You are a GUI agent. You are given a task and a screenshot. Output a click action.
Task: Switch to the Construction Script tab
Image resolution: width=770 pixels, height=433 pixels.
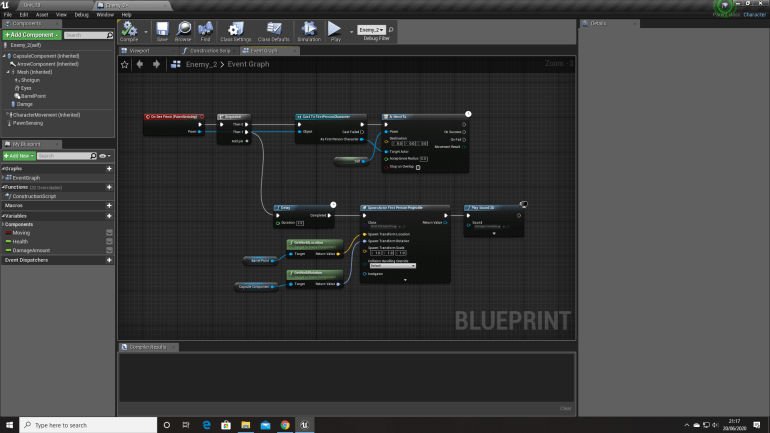coord(210,51)
